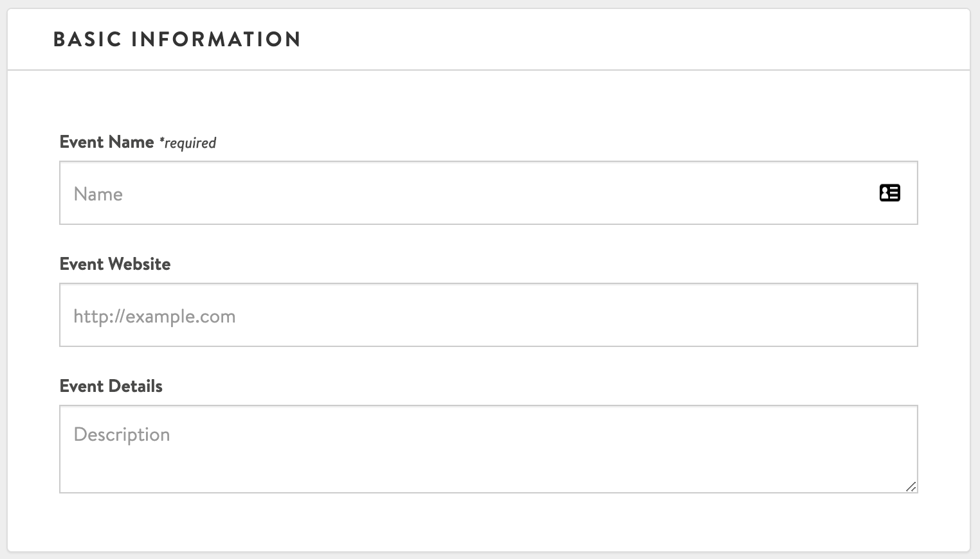
Task: Click the "Description" placeholder text
Action: [122, 435]
